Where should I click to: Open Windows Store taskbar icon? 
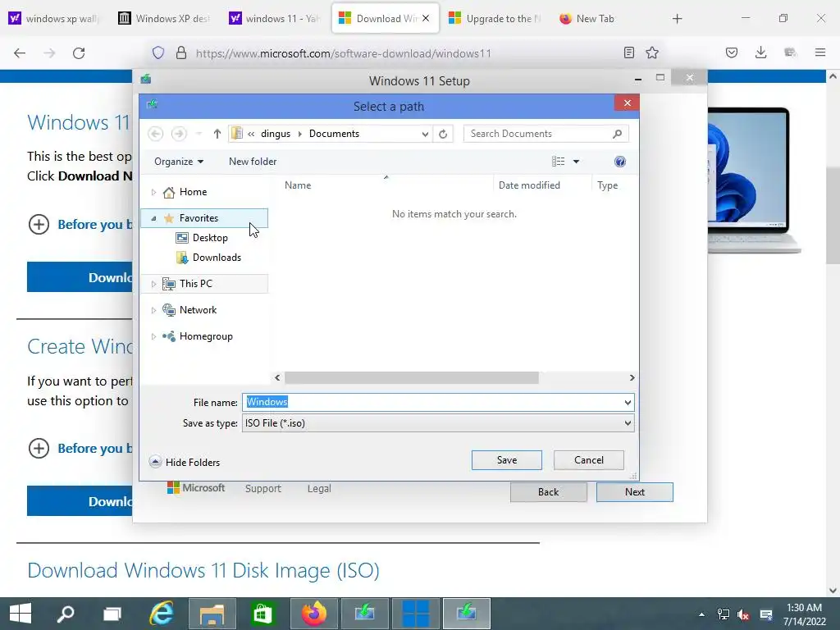pos(262,614)
